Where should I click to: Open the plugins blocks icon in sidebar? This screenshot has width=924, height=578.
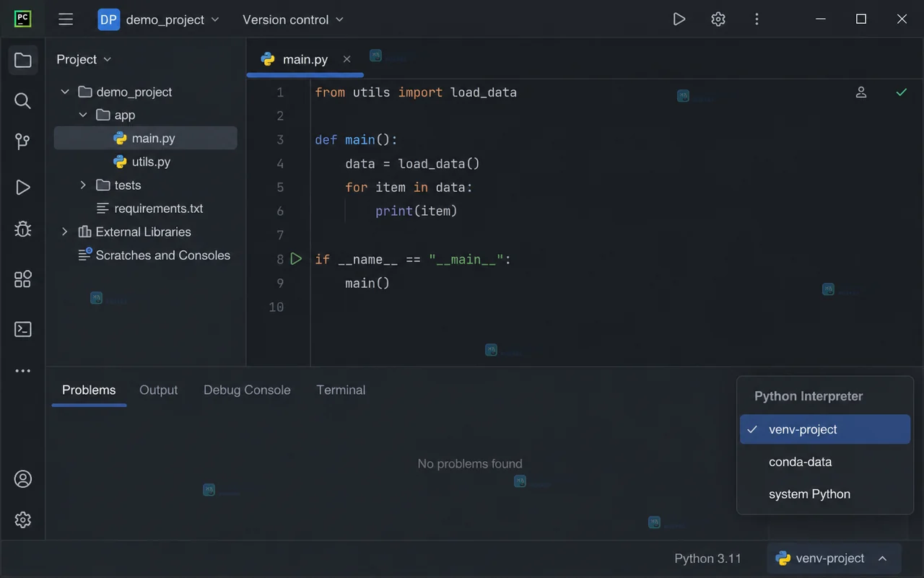pos(23,279)
